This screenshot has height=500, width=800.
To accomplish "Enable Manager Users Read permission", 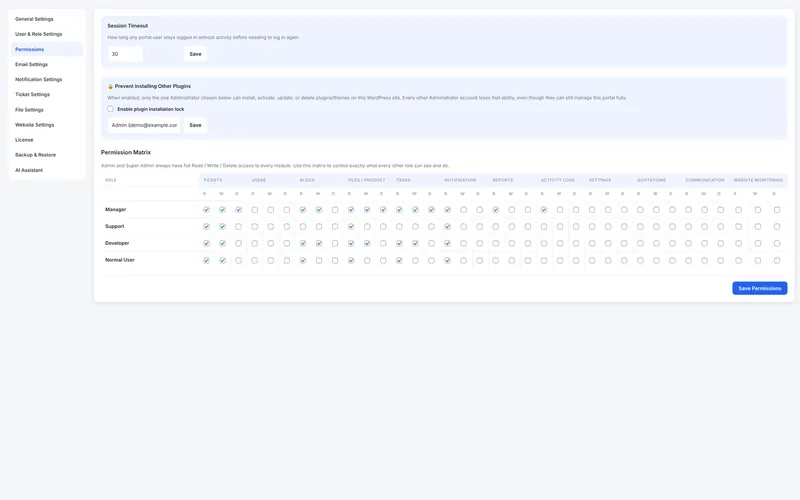I will 255,210.
